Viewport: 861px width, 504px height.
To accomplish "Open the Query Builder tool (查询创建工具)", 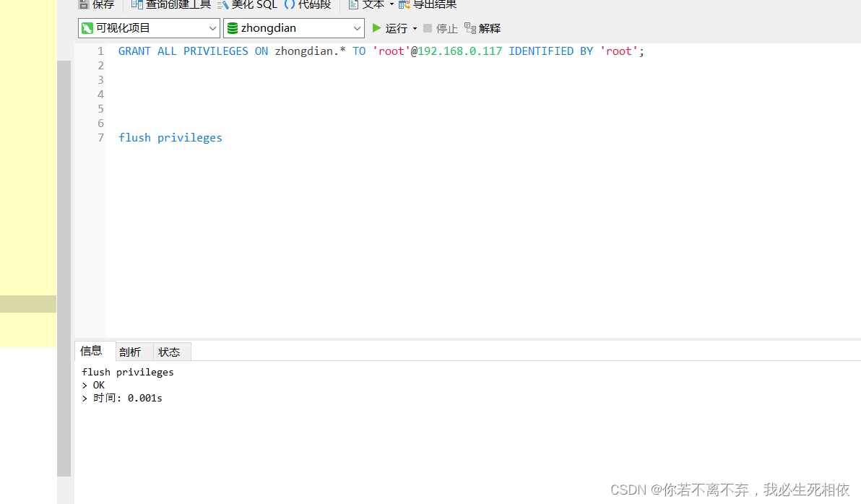I will click(170, 4).
